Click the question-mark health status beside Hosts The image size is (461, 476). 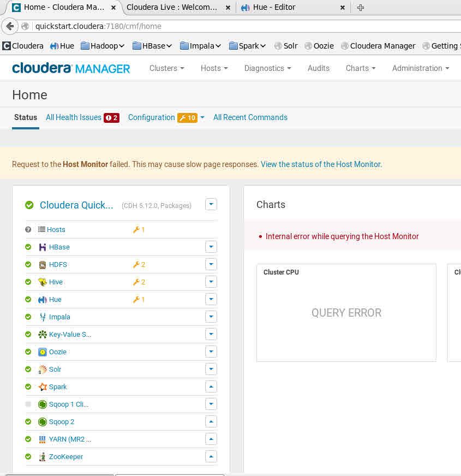pos(28,229)
